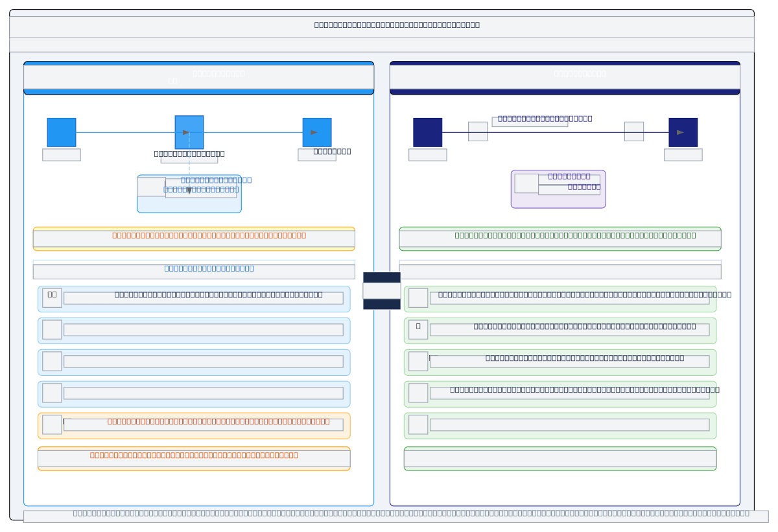The width and height of the screenshot is (778, 532).
Task: Click the first blue node in the left flow
Action: pyautogui.click(x=62, y=132)
